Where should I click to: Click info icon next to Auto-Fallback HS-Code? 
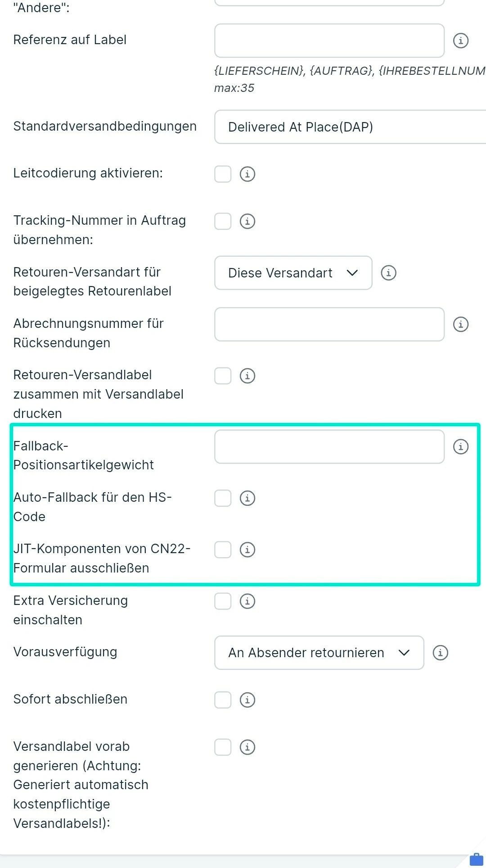coord(247,498)
